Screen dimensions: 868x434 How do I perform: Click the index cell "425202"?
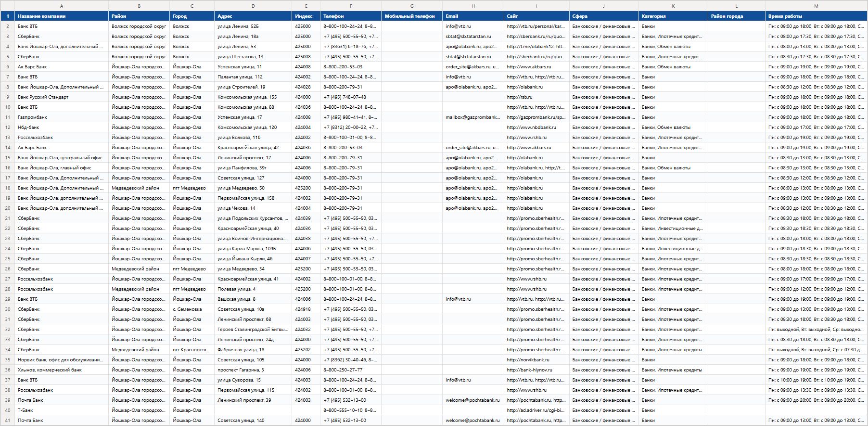click(306, 350)
